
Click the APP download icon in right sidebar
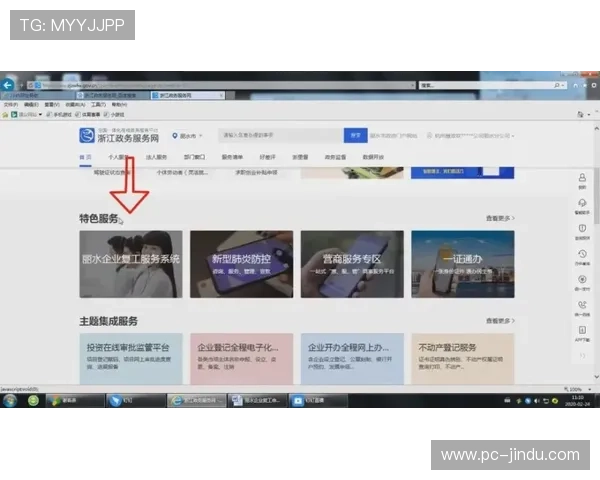(x=582, y=330)
